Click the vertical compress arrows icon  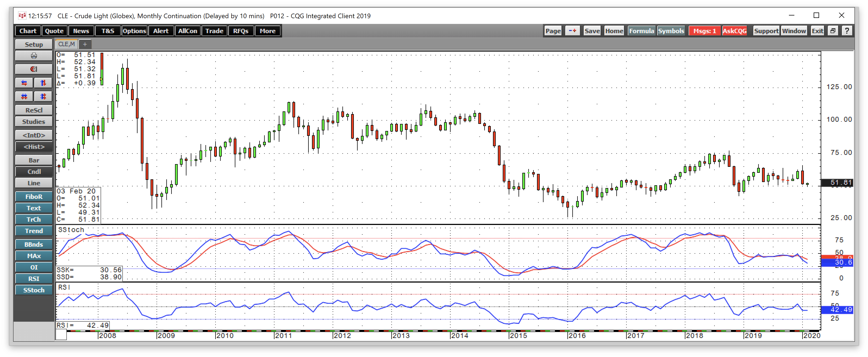43,97
